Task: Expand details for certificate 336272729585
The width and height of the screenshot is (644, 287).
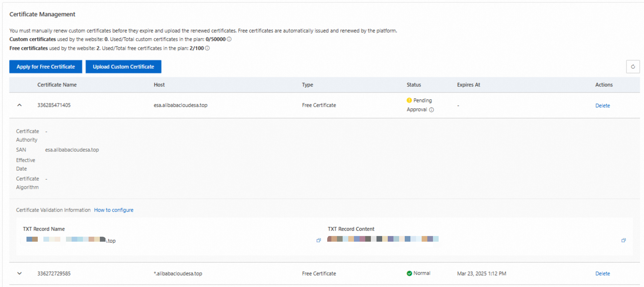Action: coord(19,273)
